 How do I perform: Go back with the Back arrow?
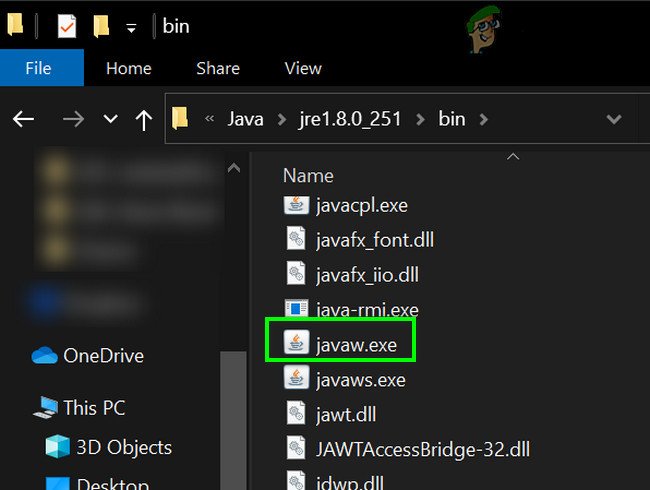[x=23, y=119]
